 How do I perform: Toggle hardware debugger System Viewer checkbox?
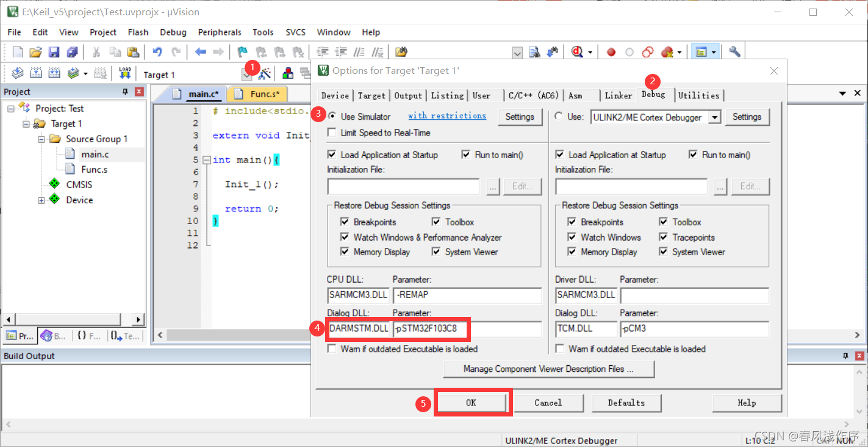click(x=664, y=252)
